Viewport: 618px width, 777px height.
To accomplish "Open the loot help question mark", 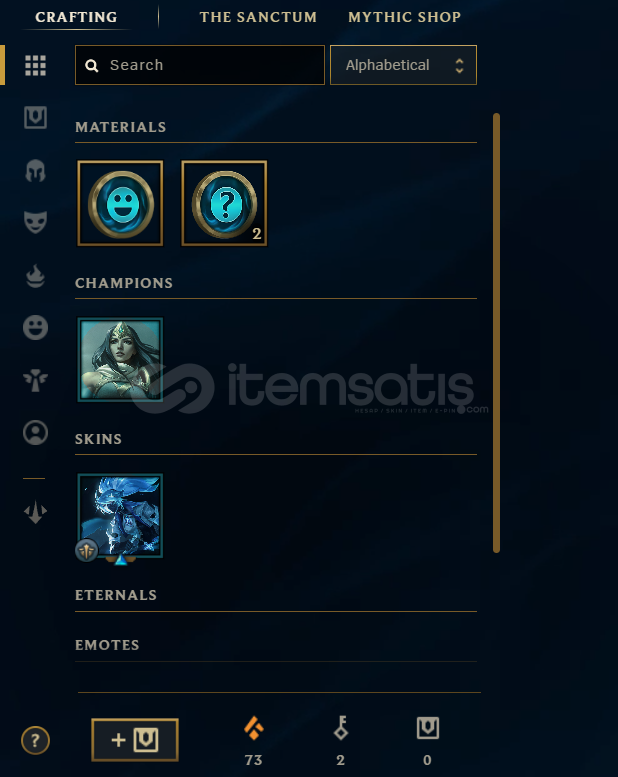I will click(x=35, y=740).
